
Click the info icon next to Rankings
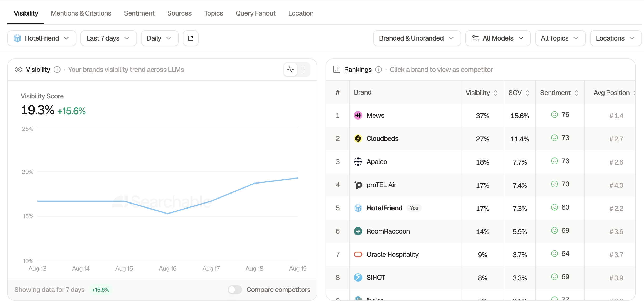coord(379,70)
